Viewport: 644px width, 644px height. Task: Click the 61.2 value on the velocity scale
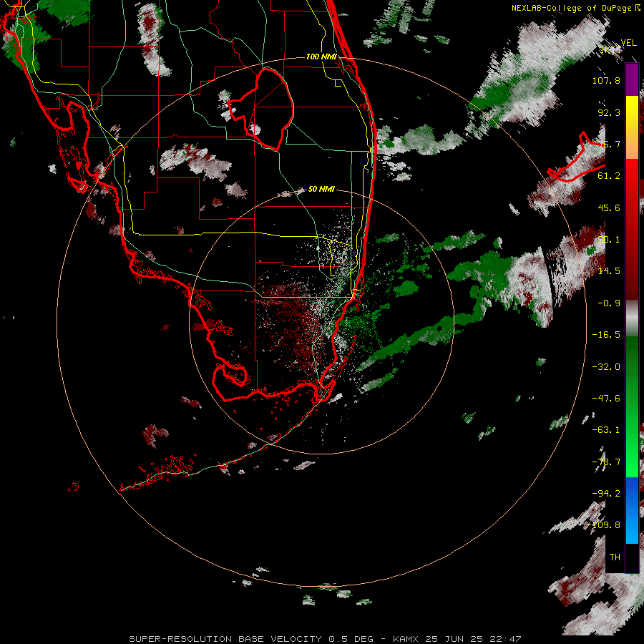(x=609, y=176)
